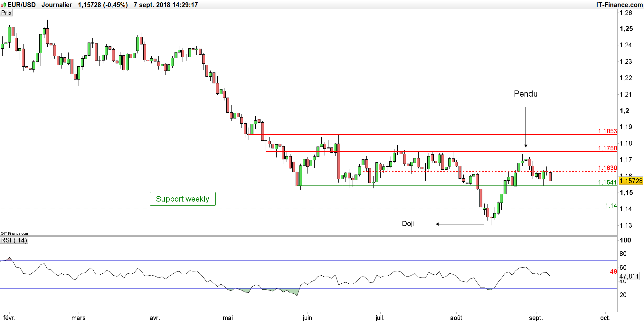Click the 1,25 price axis label
The image size is (644, 322).
tap(626, 29)
